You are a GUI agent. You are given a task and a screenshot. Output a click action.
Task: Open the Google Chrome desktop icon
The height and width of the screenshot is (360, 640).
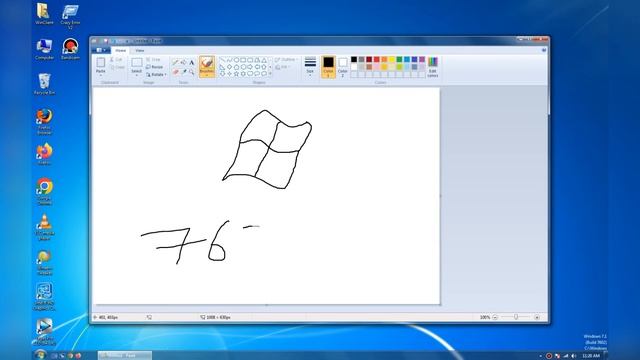[44, 191]
